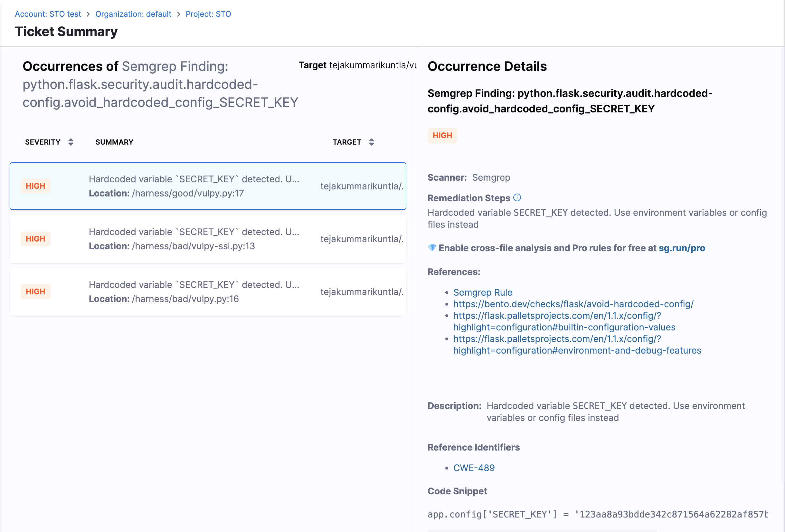Open Account: STO test breadcrumb
The width and height of the screenshot is (785, 532).
(48, 14)
